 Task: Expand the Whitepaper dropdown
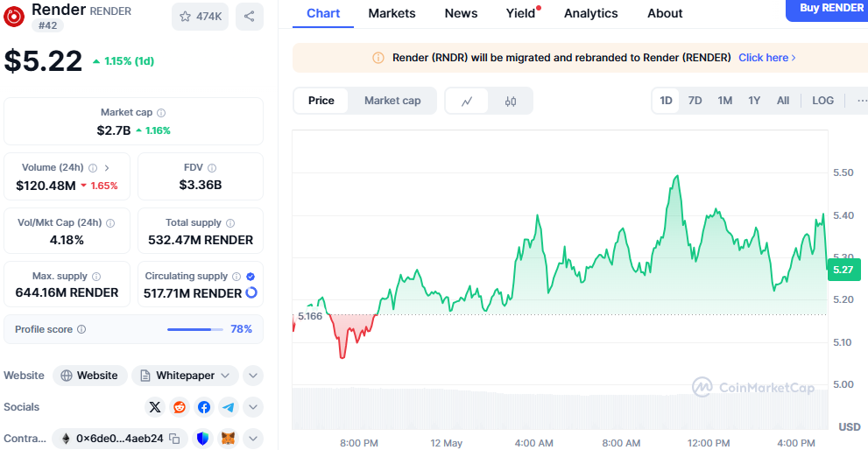pyautogui.click(x=185, y=376)
